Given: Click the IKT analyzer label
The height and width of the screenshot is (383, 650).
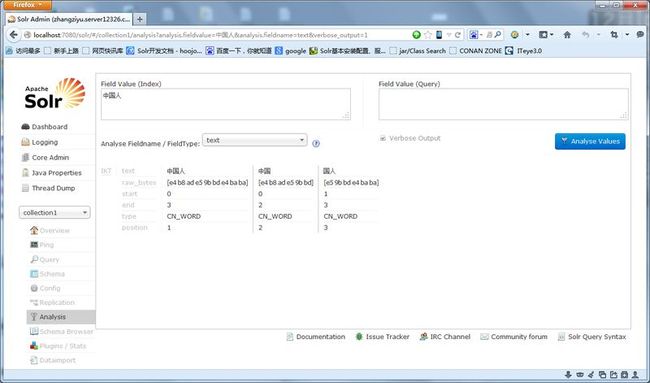Looking at the screenshot, I should 106,171.
